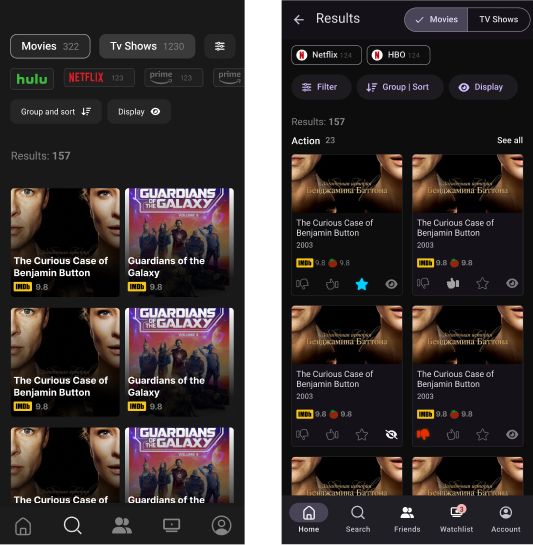Tap thumbs-up on the card with crossed-out eye
Viewport: 533px width, 545px height.
[x=332, y=435]
